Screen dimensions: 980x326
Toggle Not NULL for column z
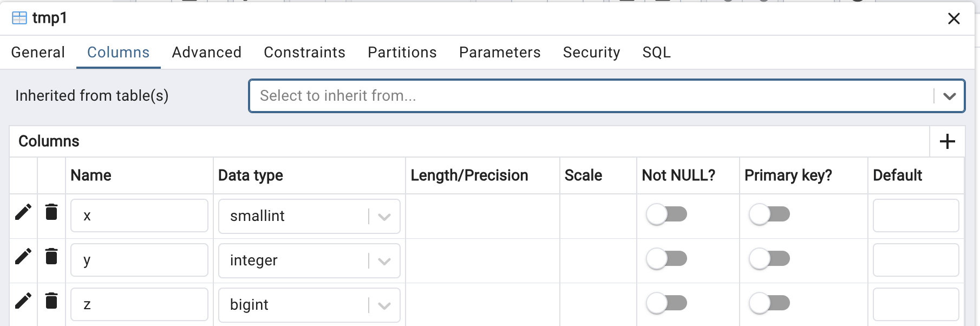pyautogui.click(x=667, y=303)
